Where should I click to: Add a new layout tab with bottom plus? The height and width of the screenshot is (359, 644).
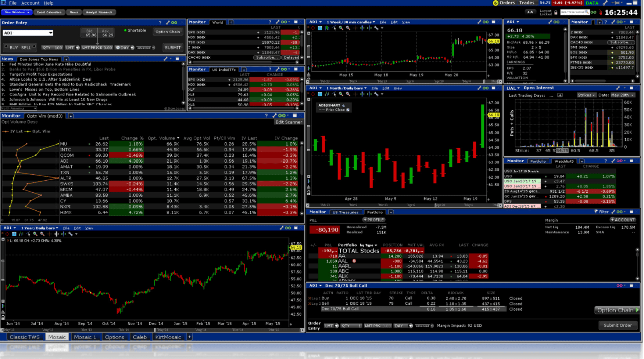[x=189, y=337]
